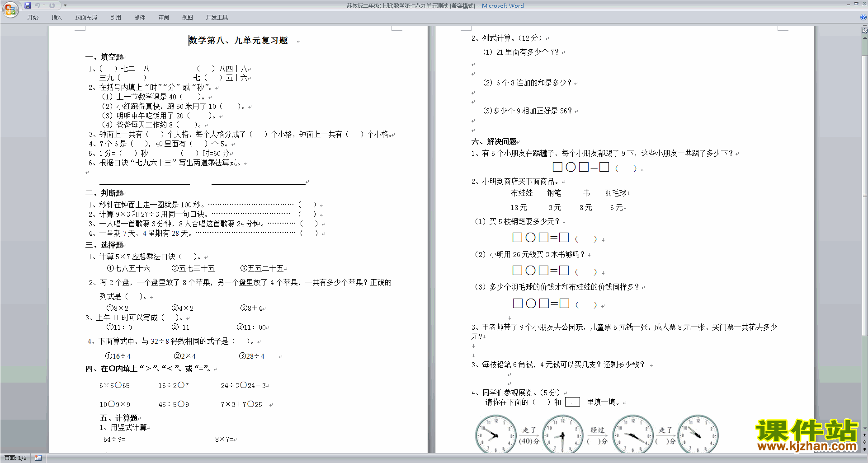Viewport: 868px width, 463px height.
Task: Click the option ①七八五十六
Action: click(x=128, y=268)
